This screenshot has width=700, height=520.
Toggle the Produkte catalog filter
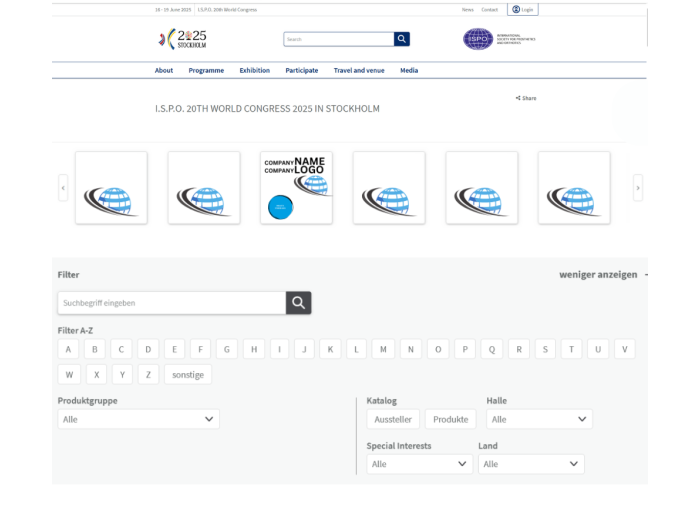[x=450, y=419]
